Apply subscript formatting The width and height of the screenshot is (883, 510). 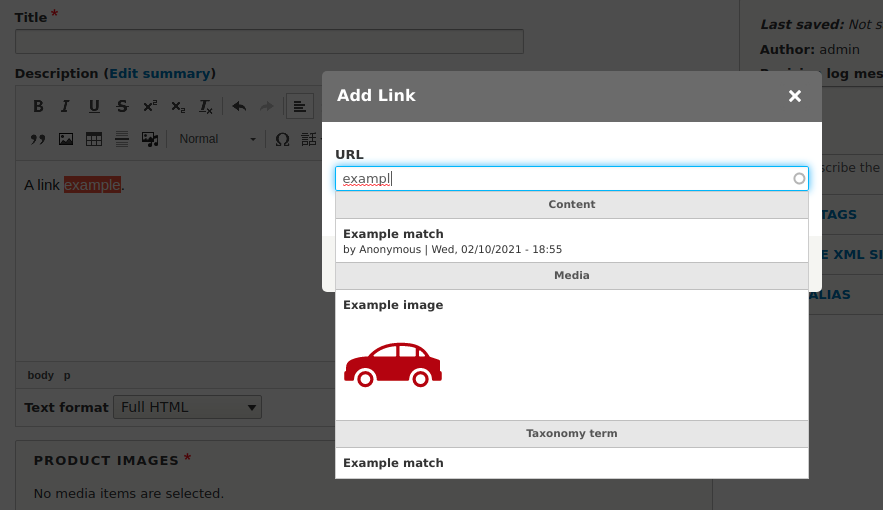point(178,106)
